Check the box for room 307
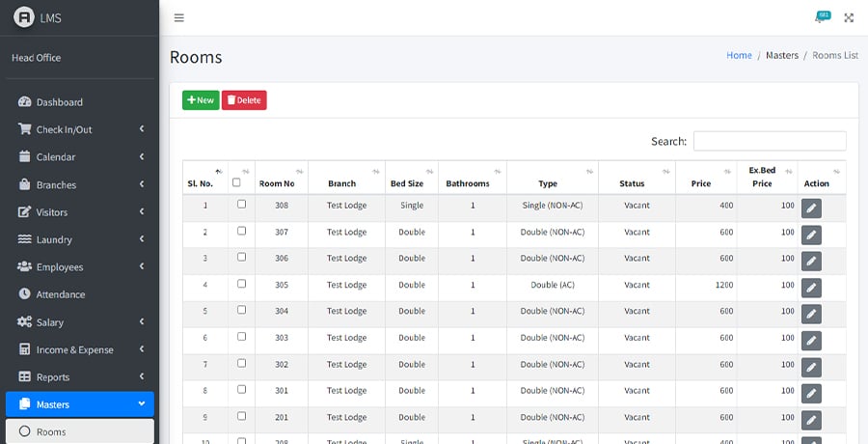This screenshot has width=868, height=444. pos(241,231)
